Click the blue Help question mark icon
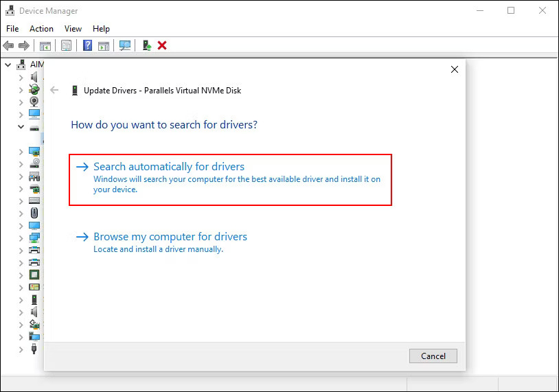559x392 pixels. coord(87,45)
